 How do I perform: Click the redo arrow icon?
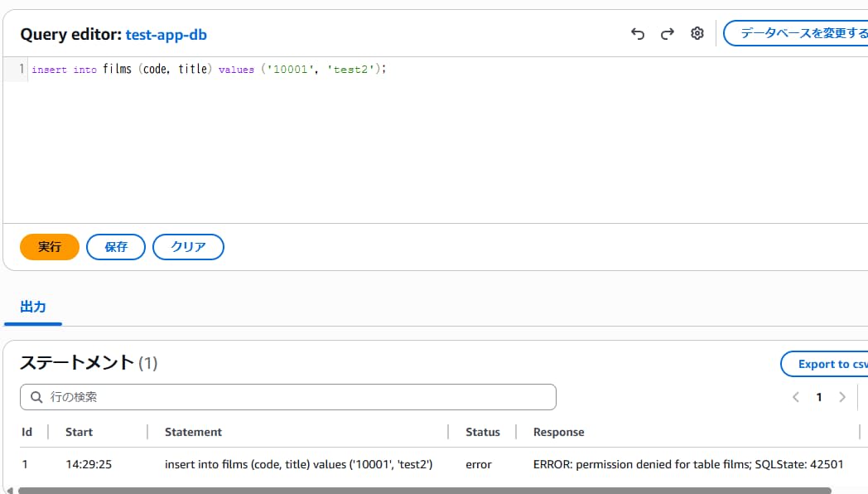point(668,33)
